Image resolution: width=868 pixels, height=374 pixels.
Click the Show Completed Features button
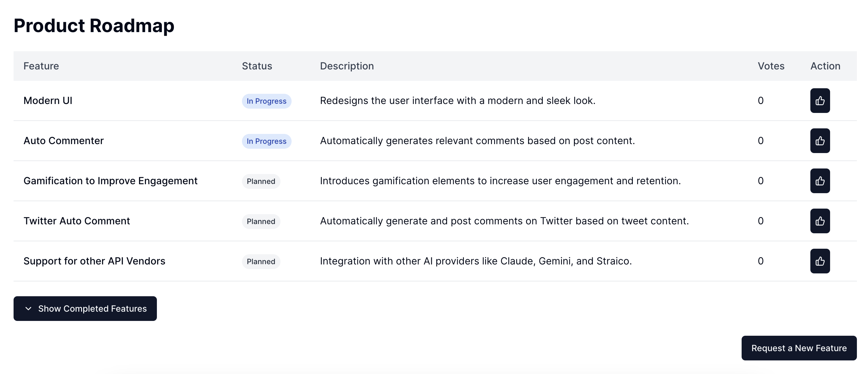click(x=85, y=308)
